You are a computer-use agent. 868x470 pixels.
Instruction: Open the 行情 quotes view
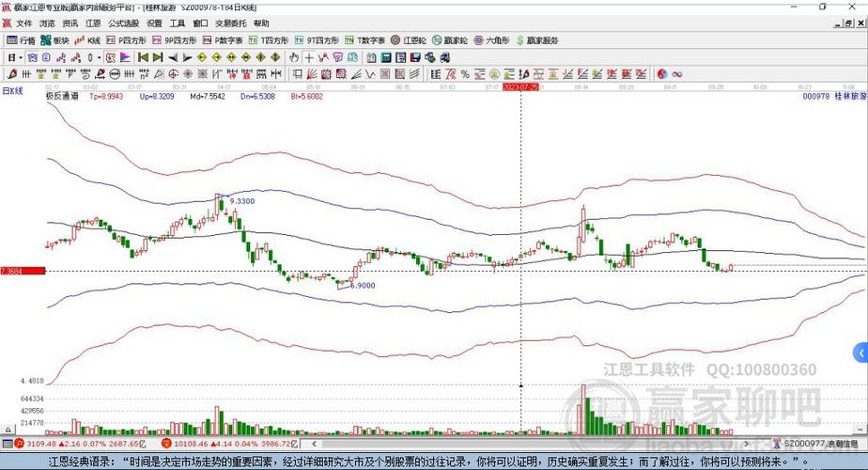click(21, 40)
